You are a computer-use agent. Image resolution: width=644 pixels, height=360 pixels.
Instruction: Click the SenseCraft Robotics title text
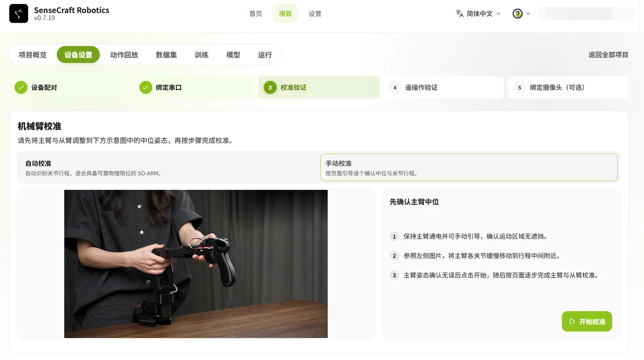(x=71, y=10)
